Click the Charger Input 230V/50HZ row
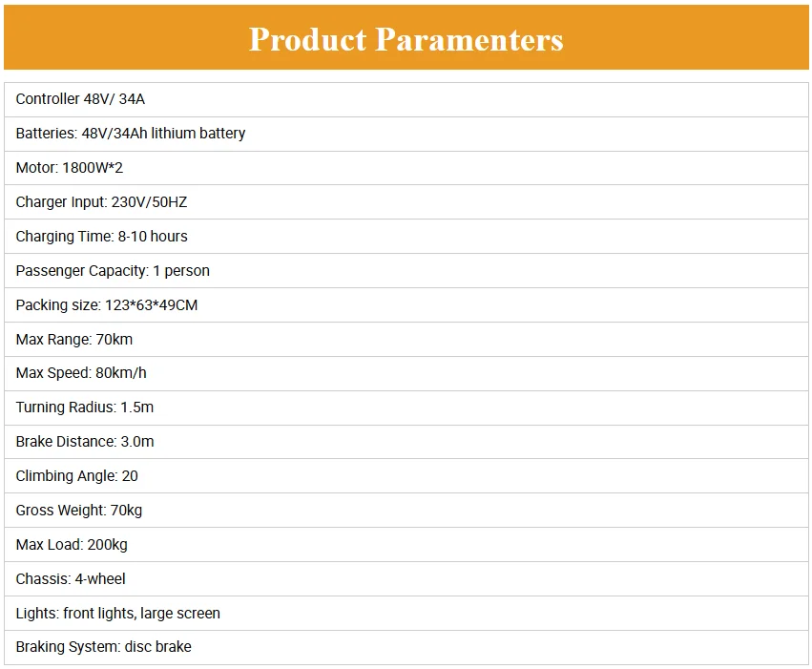This screenshot has width=812, height=669. coord(406,202)
